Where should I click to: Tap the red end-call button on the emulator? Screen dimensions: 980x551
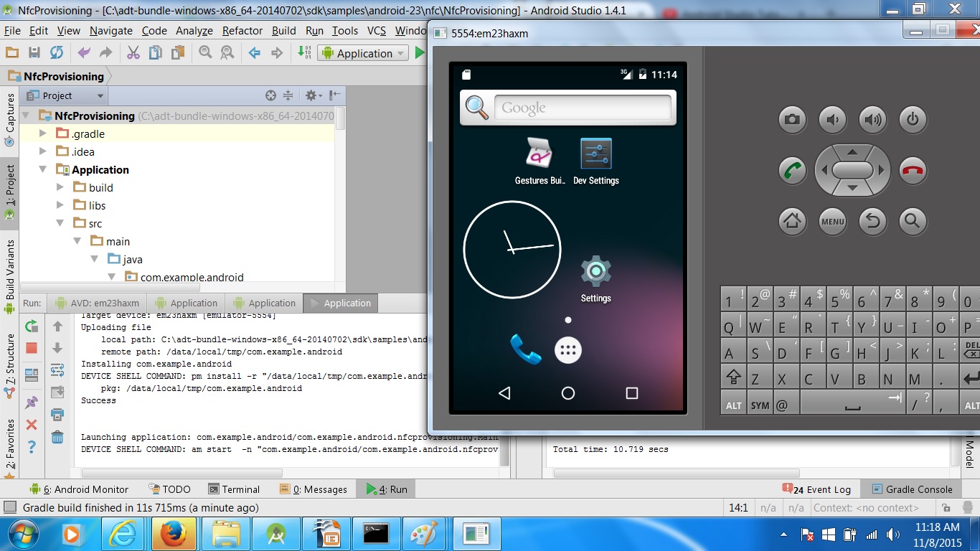pos(913,171)
